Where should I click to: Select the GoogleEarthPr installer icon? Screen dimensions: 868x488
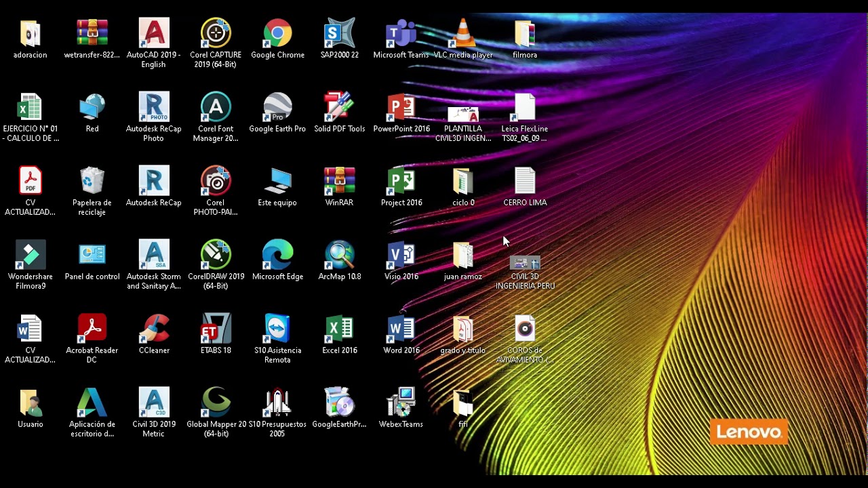click(x=339, y=403)
